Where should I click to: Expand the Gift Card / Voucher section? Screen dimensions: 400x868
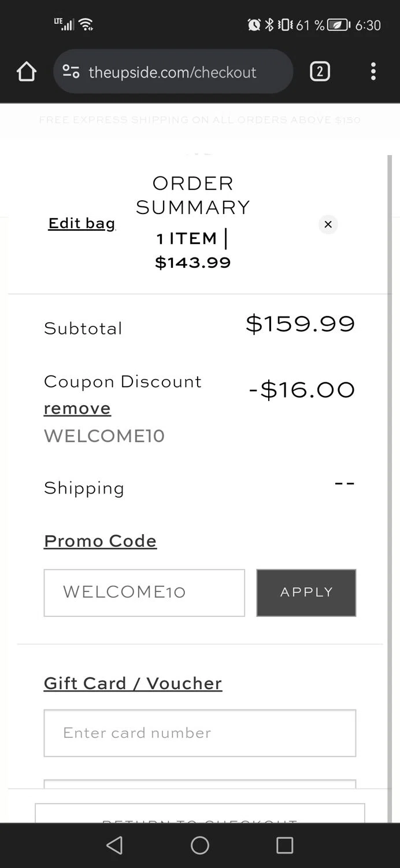(x=132, y=683)
